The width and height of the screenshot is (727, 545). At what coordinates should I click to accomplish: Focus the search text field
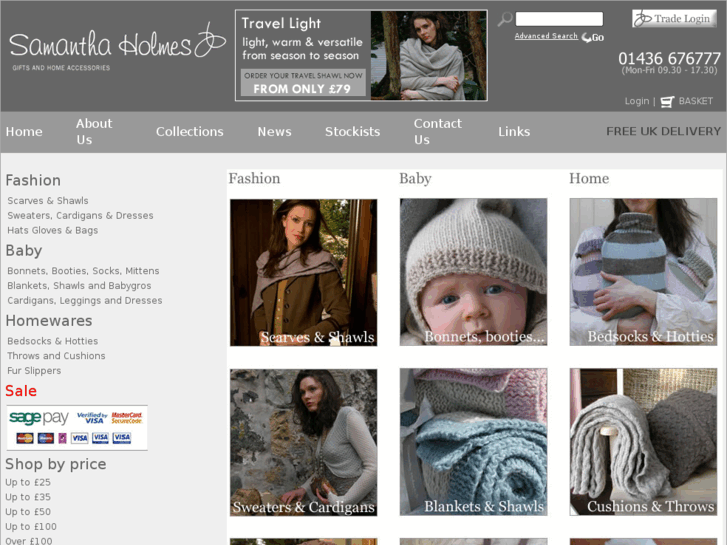[x=559, y=19]
